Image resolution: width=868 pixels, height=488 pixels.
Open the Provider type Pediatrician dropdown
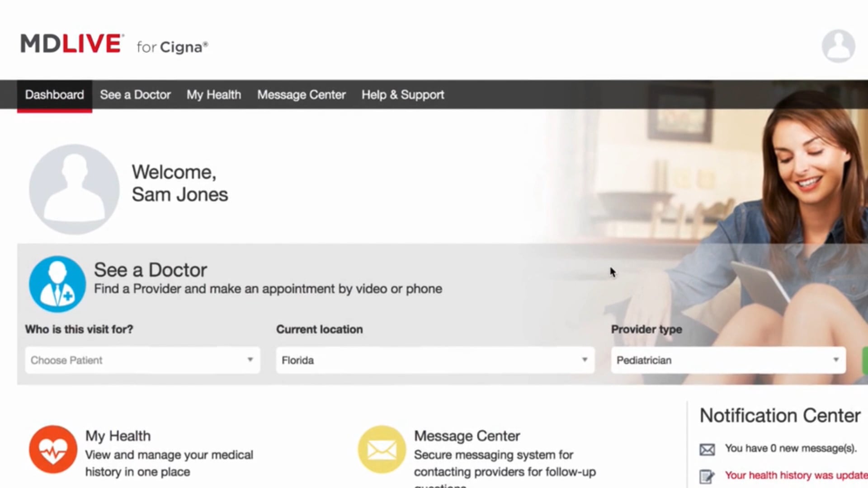tap(728, 360)
